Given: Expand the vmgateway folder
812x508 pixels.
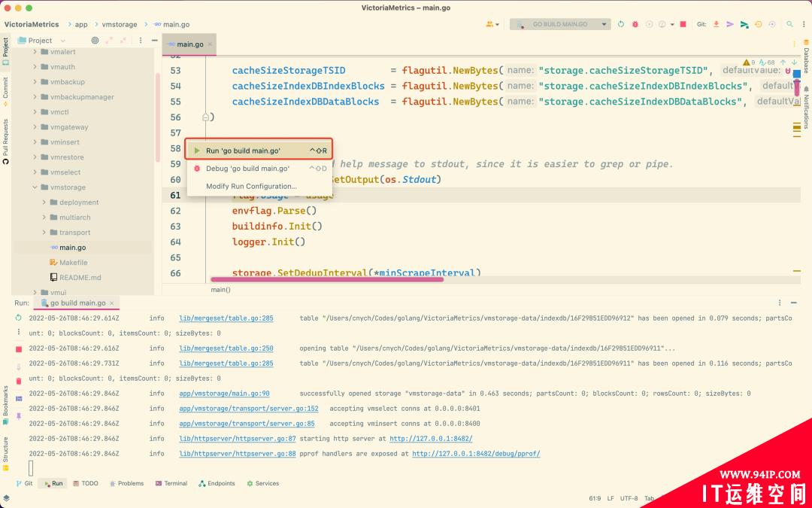Looking at the screenshot, I should (35, 127).
